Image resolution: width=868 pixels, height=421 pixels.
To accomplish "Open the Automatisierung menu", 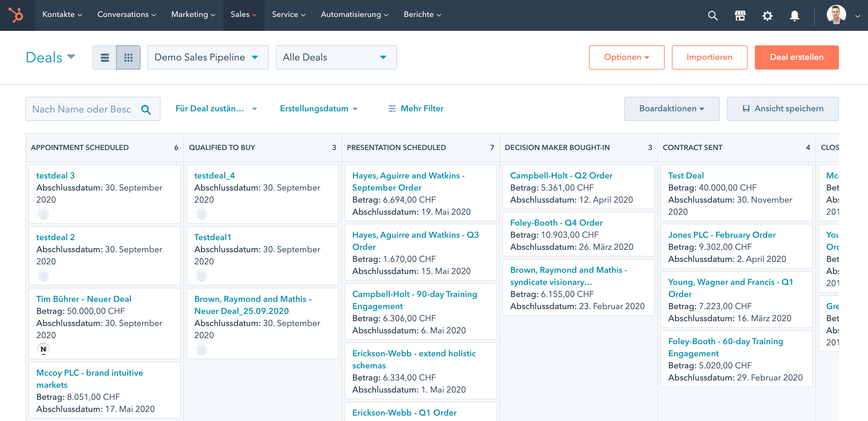I will pyautogui.click(x=354, y=15).
